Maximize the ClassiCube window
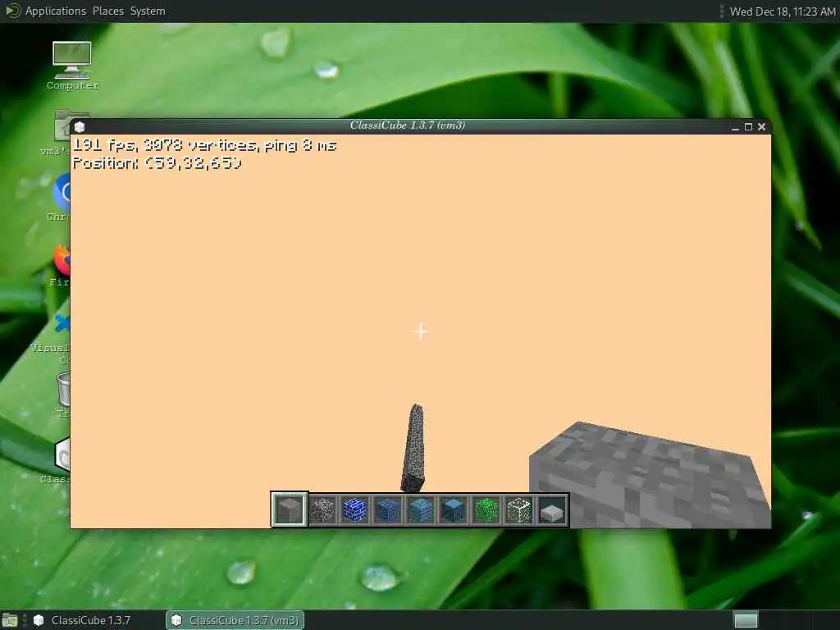This screenshot has height=630, width=840. point(748,127)
